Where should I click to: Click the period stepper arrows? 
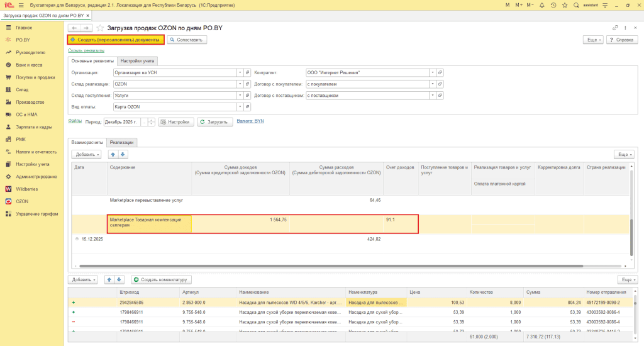point(151,122)
